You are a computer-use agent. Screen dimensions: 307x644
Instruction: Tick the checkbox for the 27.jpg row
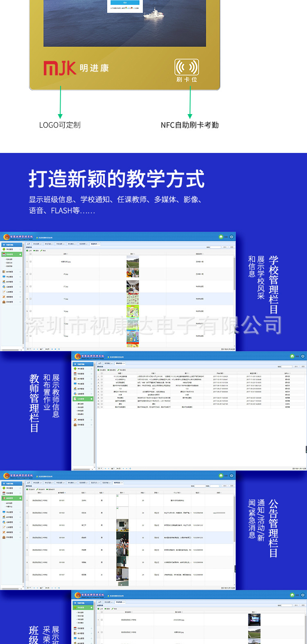(31, 286)
